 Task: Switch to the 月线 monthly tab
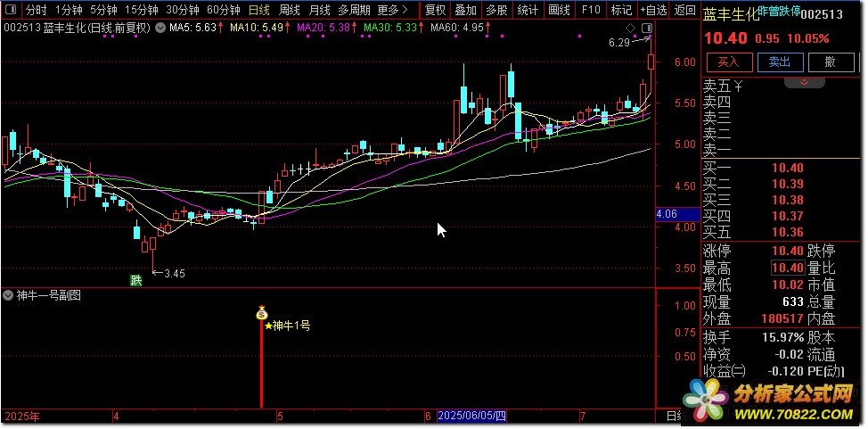[319, 10]
